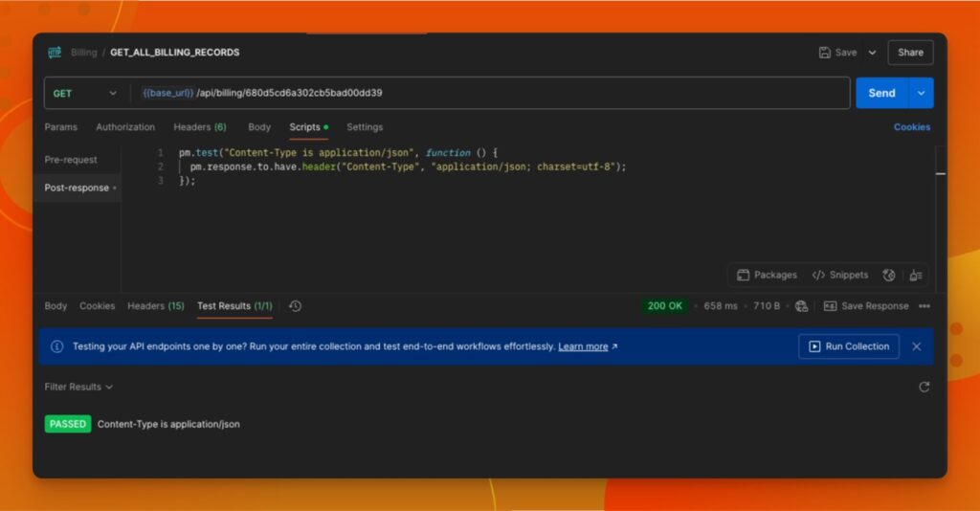The width and height of the screenshot is (980, 511).
Task: Click the 200 OK status badge
Action: coord(665,306)
